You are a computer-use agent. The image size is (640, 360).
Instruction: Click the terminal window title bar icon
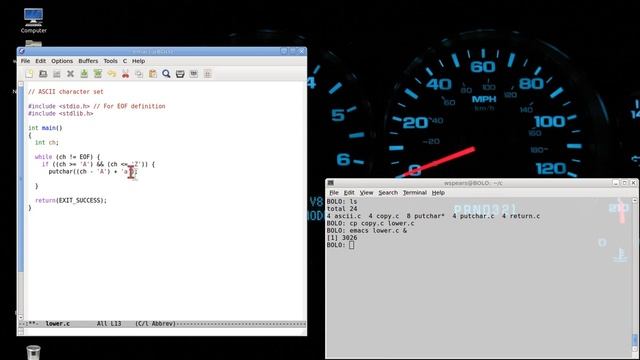coord(331,183)
